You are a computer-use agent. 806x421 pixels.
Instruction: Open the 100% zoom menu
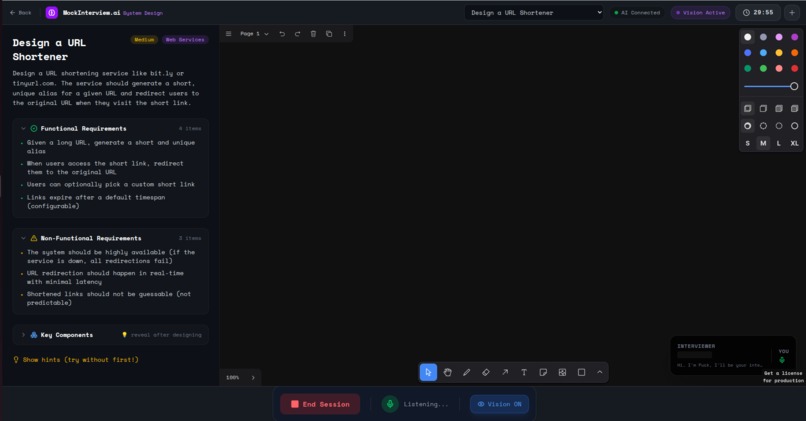(x=233, y=377)
